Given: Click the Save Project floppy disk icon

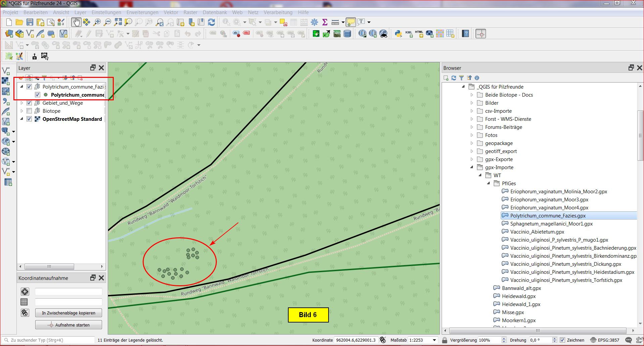Looking at the screenshot, I should tap(30, 22).
